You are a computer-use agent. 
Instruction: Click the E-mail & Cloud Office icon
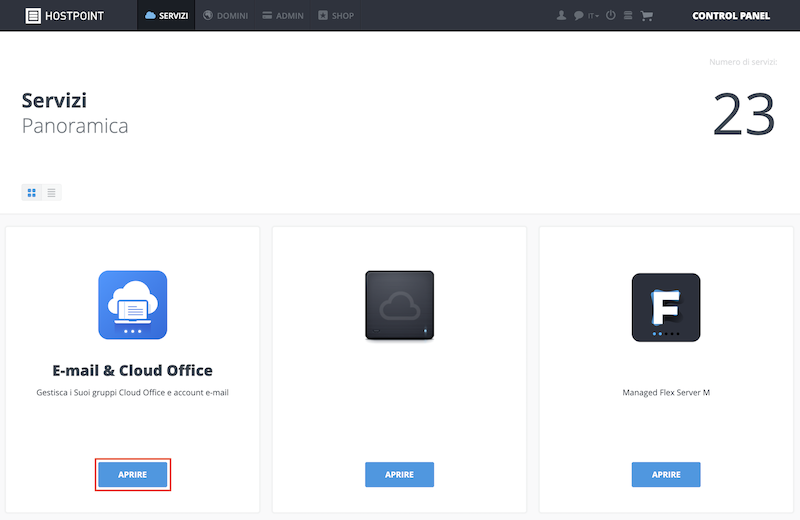tap(133, 305)
